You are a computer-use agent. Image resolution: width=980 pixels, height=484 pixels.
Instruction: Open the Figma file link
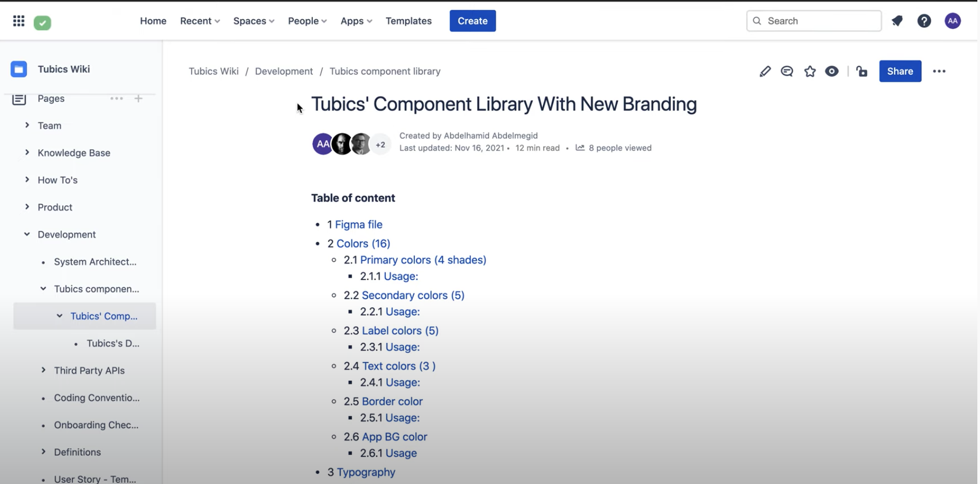(x=358, y=224)
